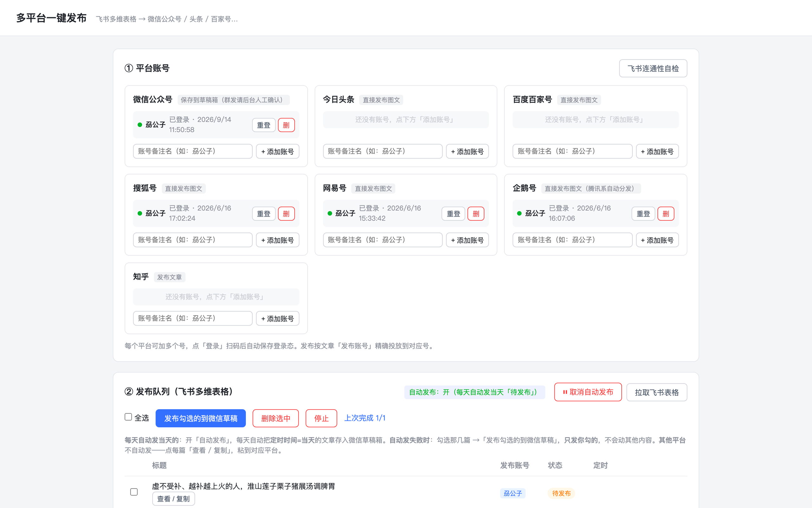Add an account under 企鹅号

657,240
